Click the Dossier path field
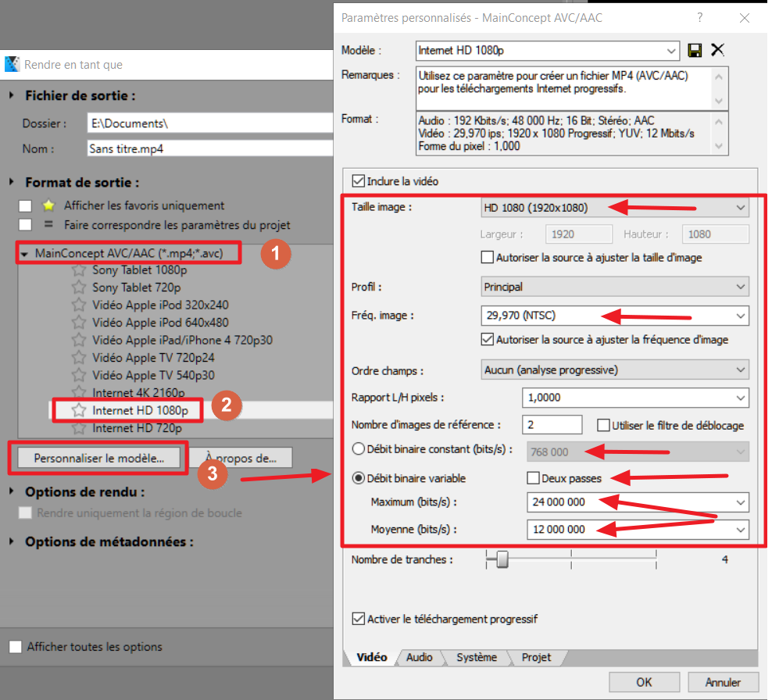772x700 pixels. tap(210, 123)
